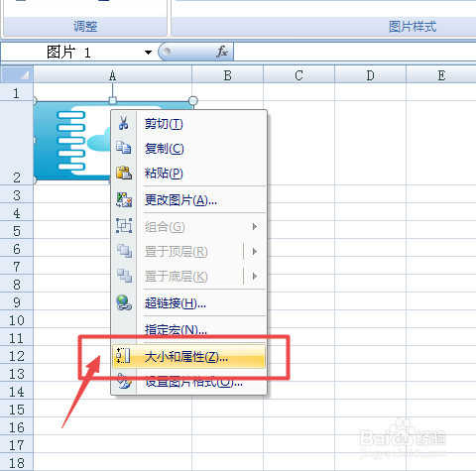Select column E header

pyautogui.click(x=441, y=75)
